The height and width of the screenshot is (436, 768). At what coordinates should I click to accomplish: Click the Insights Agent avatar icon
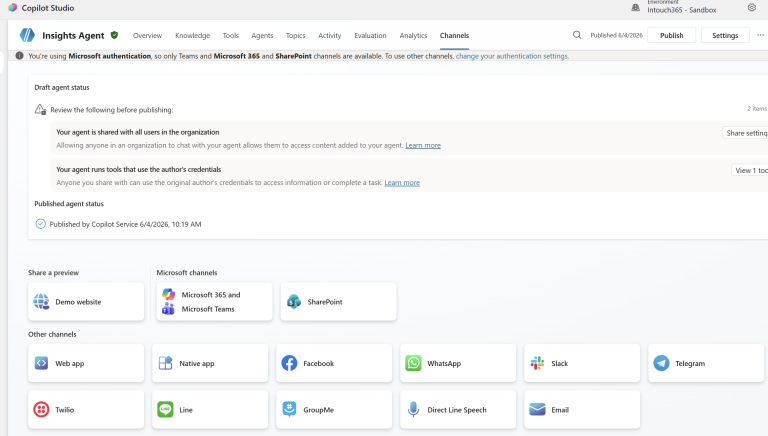[27, 35]
